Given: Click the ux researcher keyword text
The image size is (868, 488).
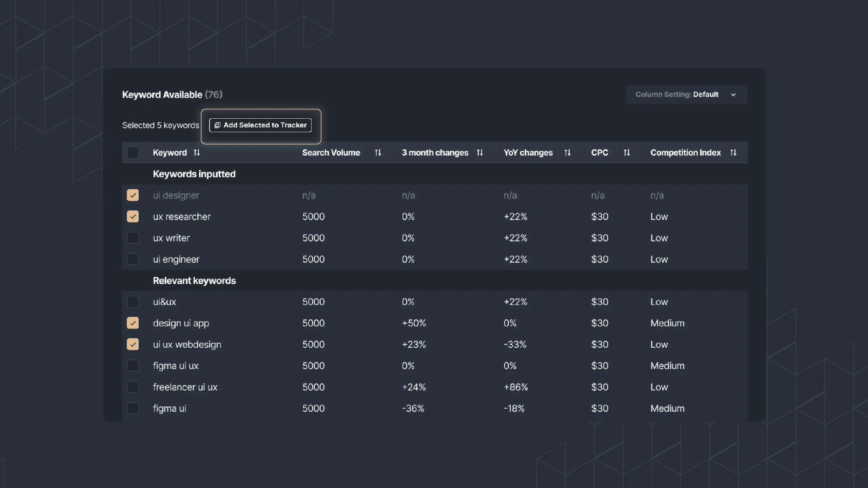Looking at the screenshot, I should [x=182, y=217].
